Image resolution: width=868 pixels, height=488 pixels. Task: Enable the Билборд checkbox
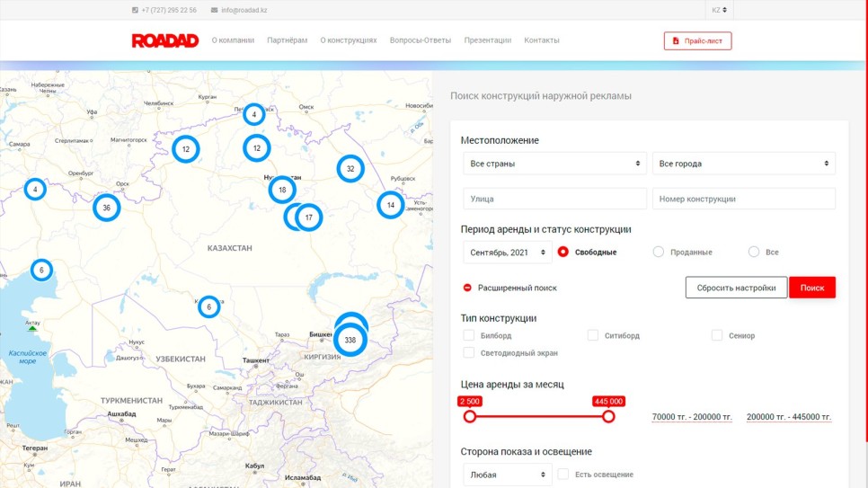468,335
